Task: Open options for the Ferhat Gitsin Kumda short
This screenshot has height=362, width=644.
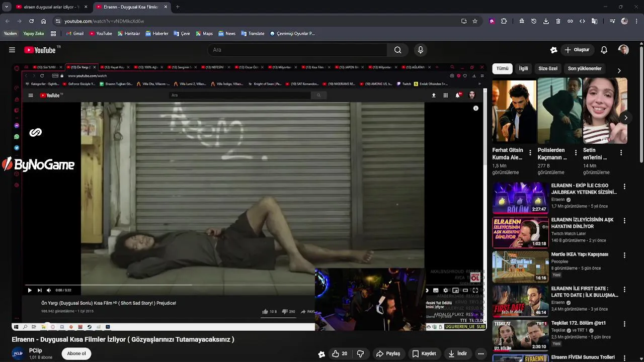Action: [530, 153]
